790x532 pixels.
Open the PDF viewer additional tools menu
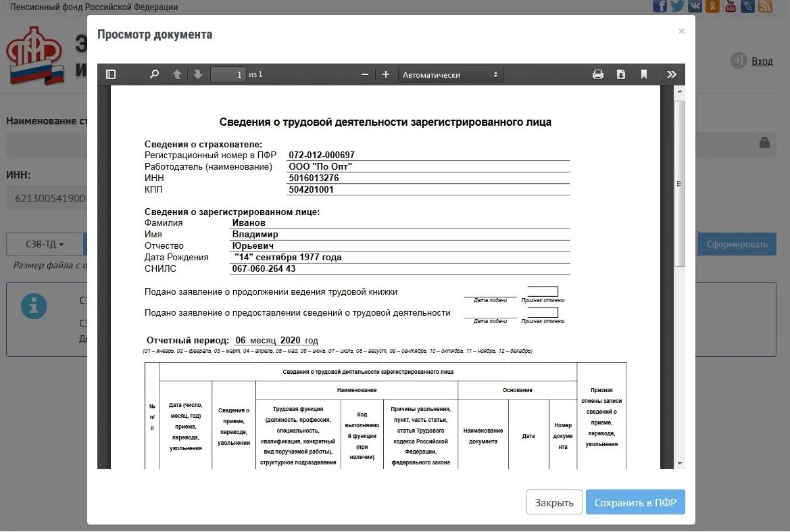672,74
